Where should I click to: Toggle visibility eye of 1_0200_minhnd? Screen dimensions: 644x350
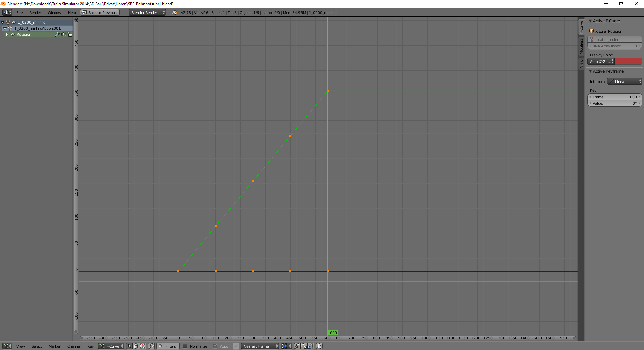[14, 22]
